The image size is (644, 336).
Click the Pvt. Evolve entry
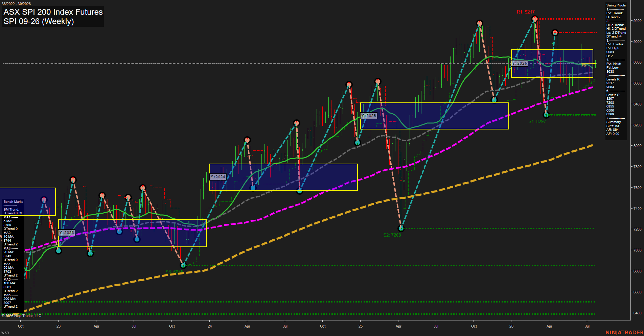[615, 50]
